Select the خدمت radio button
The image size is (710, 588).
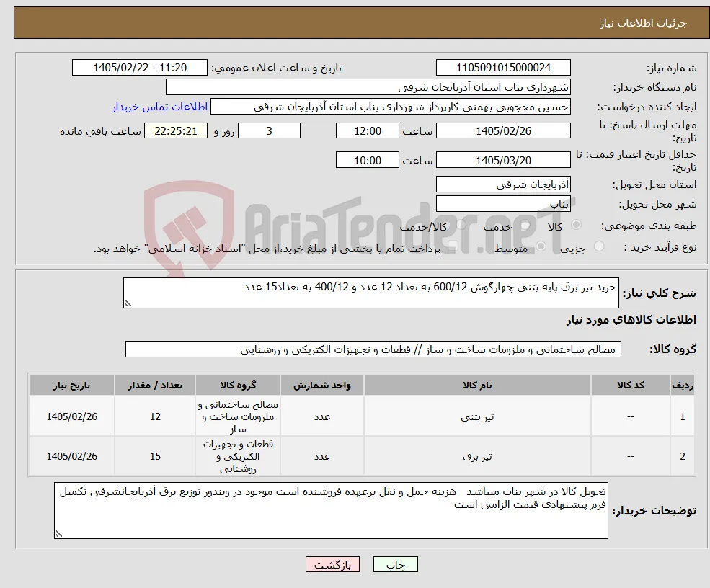coord(525,225)
